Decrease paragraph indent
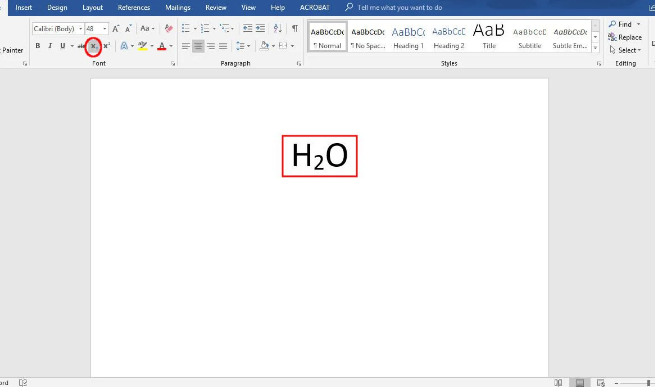Image resolution: width=655 pixels, height=387 pixels. (247, 28)
